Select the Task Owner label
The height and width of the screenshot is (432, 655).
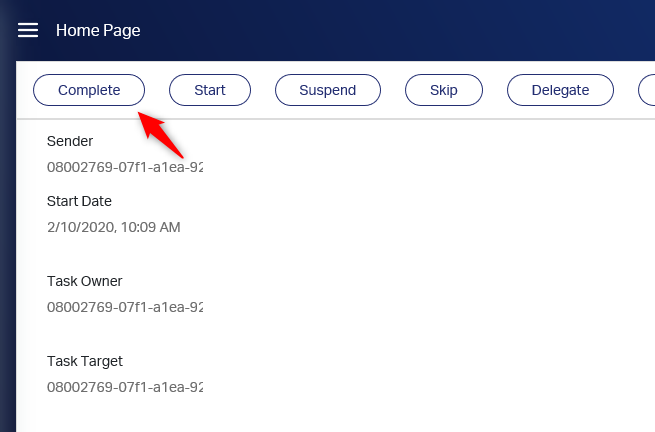click(84, 281)
